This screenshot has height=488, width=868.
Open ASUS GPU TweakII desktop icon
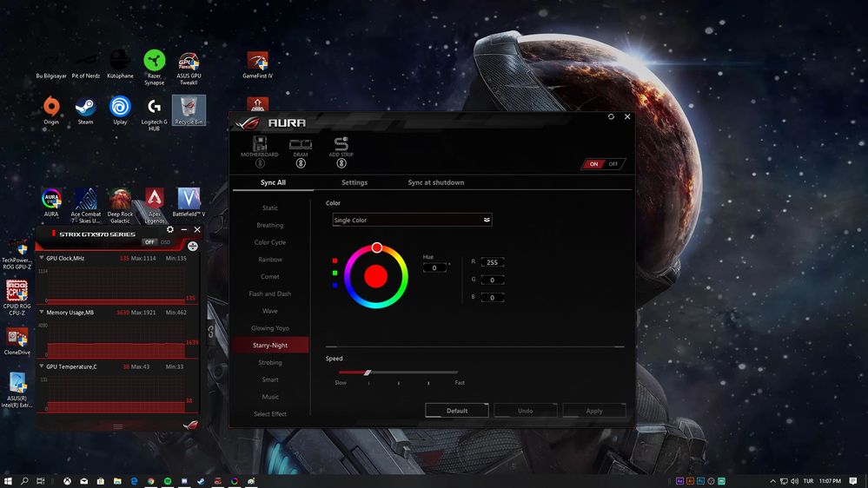coord(189,68)
